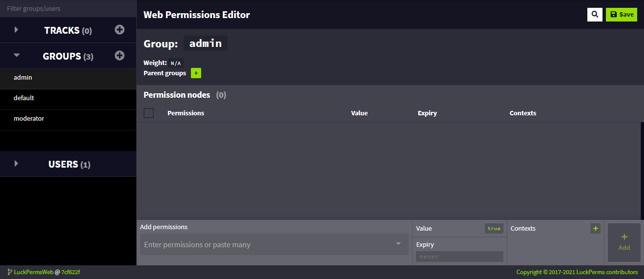Select the default group
The width and height of the screenshot is (644, 279).
[24, 98]
